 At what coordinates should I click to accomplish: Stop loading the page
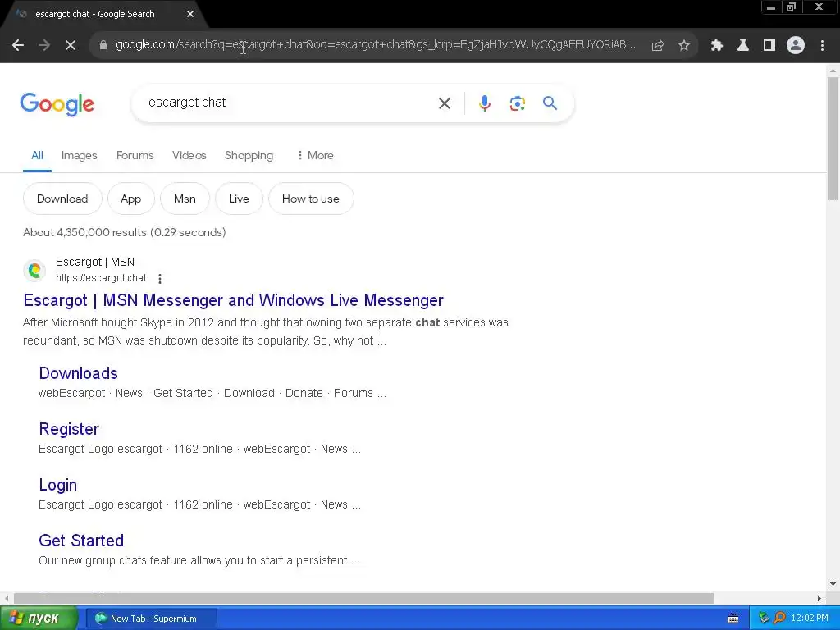click(x=71, y=46)
